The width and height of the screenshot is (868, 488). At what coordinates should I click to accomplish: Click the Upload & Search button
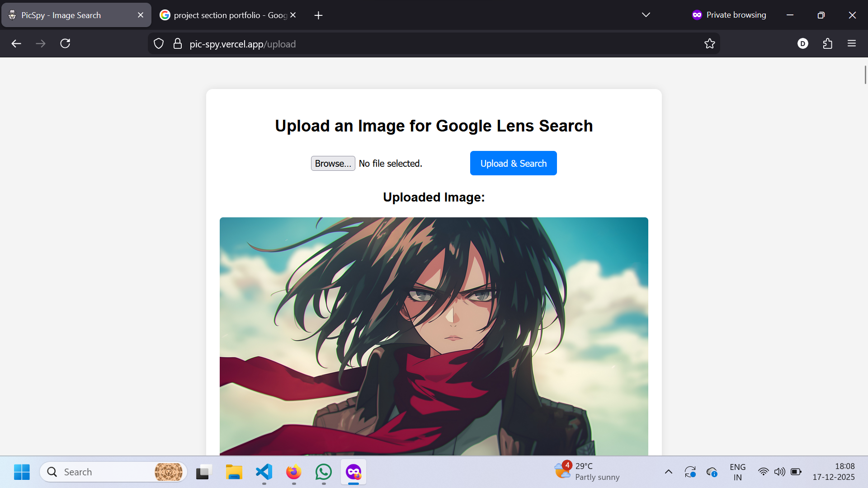click(x=513, y=163)
